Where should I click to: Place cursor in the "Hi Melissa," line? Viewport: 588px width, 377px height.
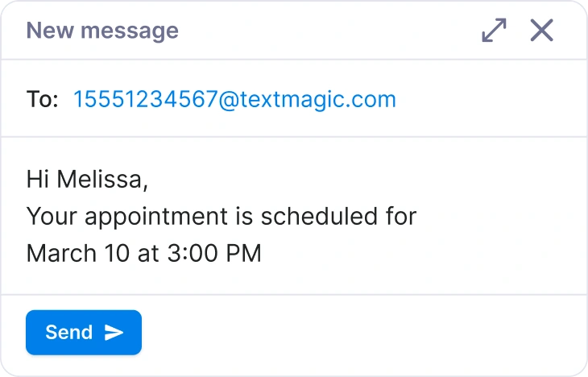[x=87, y=178]
